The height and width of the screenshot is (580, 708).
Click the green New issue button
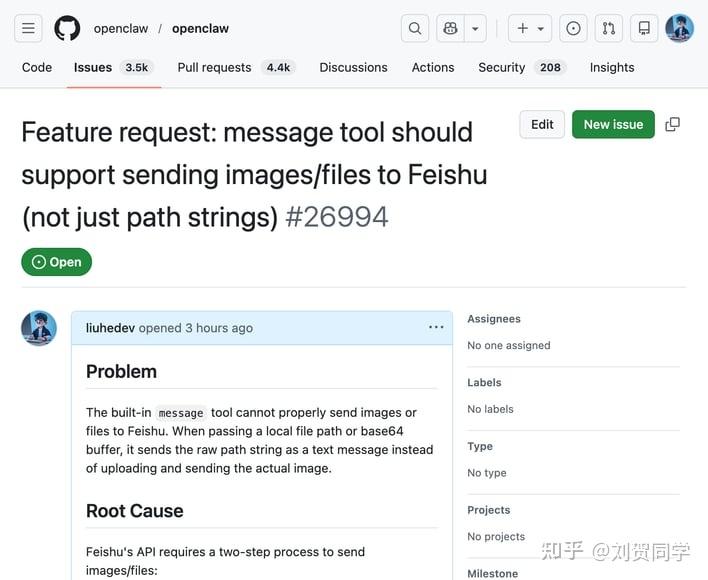613,124
